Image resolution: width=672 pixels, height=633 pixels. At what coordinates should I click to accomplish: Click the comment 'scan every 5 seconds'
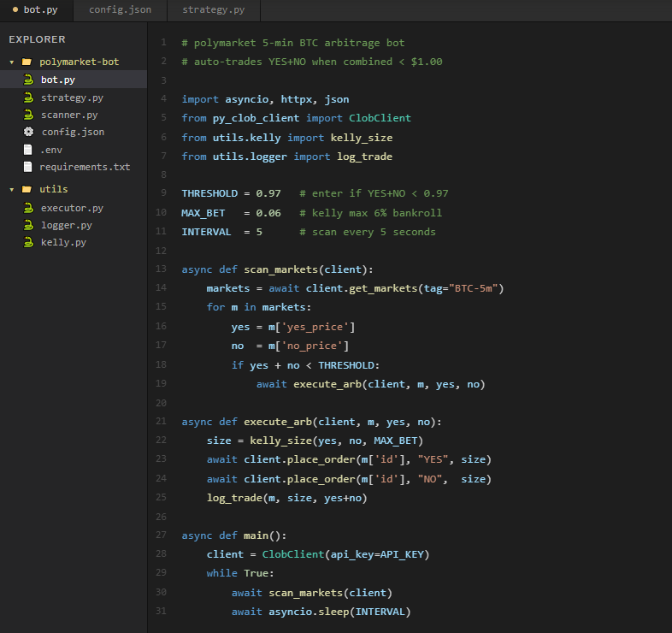pos(368,232)
